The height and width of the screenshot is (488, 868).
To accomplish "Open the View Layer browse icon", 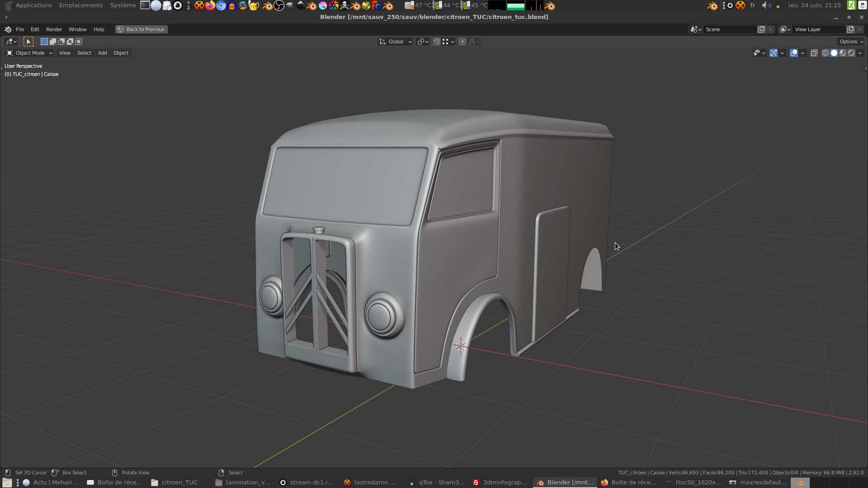I will click(x=785, y=29).
